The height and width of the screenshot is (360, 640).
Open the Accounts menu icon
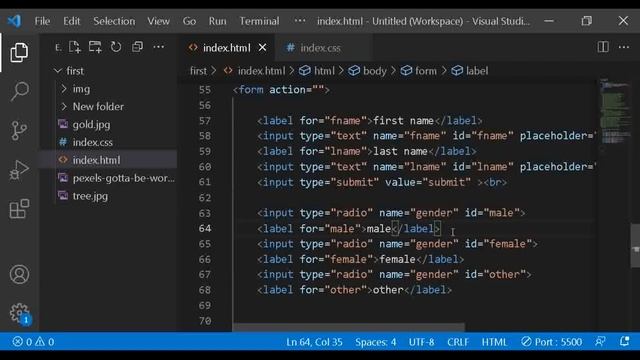point(19,274)
